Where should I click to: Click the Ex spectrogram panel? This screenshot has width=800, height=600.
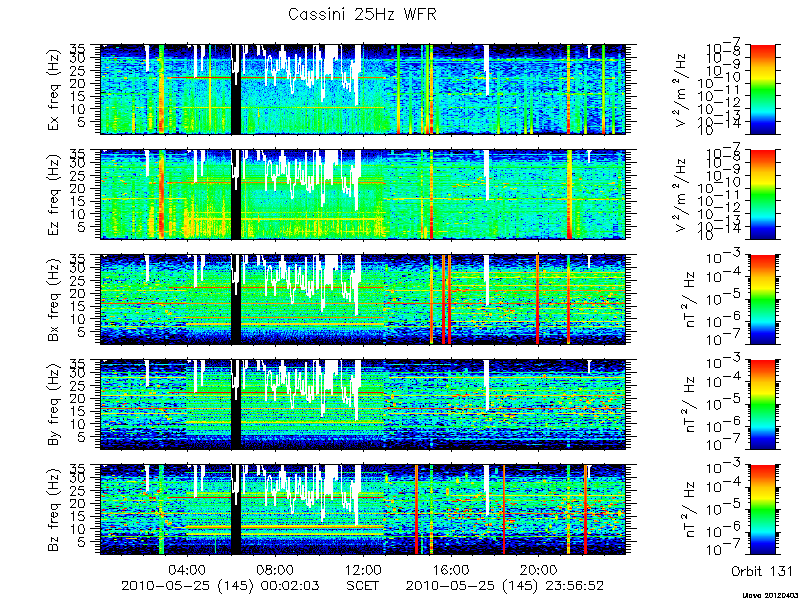[363, 90]
